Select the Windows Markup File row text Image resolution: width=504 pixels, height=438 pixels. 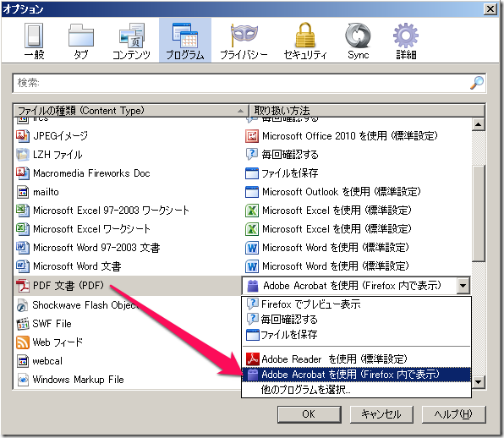(x=78, y=380)
